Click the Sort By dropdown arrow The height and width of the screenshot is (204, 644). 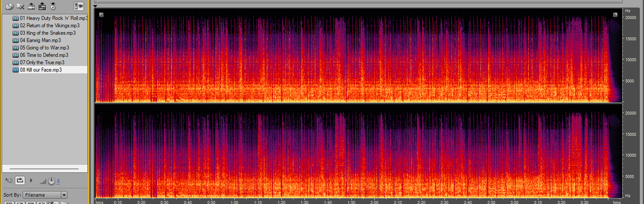[64, 195]
